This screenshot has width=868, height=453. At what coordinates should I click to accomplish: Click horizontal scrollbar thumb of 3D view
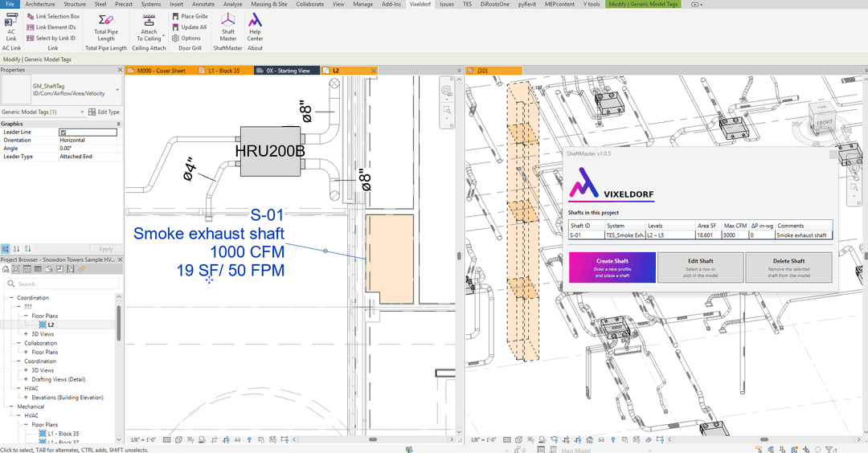tap(764, 439)
